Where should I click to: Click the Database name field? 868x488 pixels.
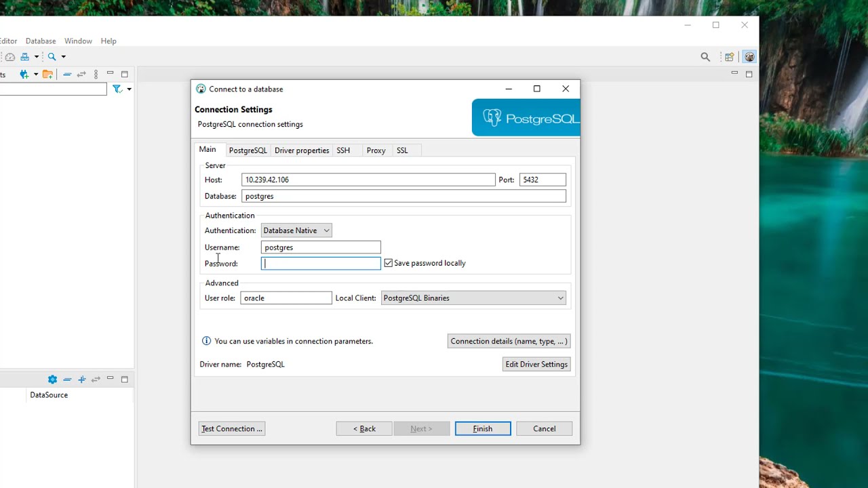(403, 196)
